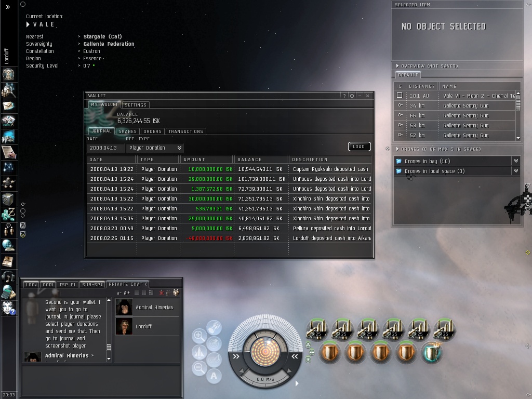
Task: Decrease chat font size with a-
Action: pos(119,293)
